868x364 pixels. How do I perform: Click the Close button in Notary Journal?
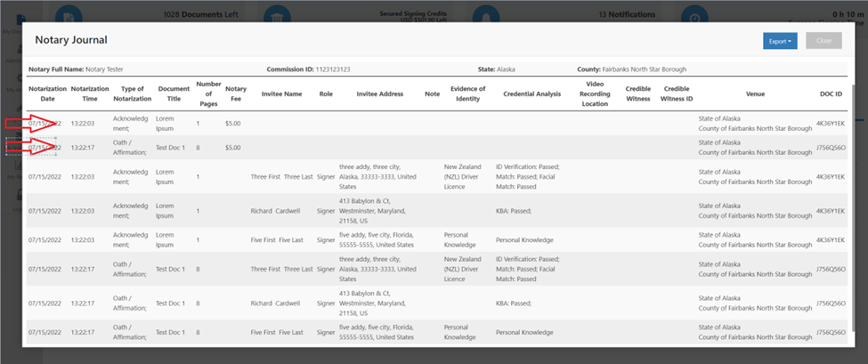[823, 41]
